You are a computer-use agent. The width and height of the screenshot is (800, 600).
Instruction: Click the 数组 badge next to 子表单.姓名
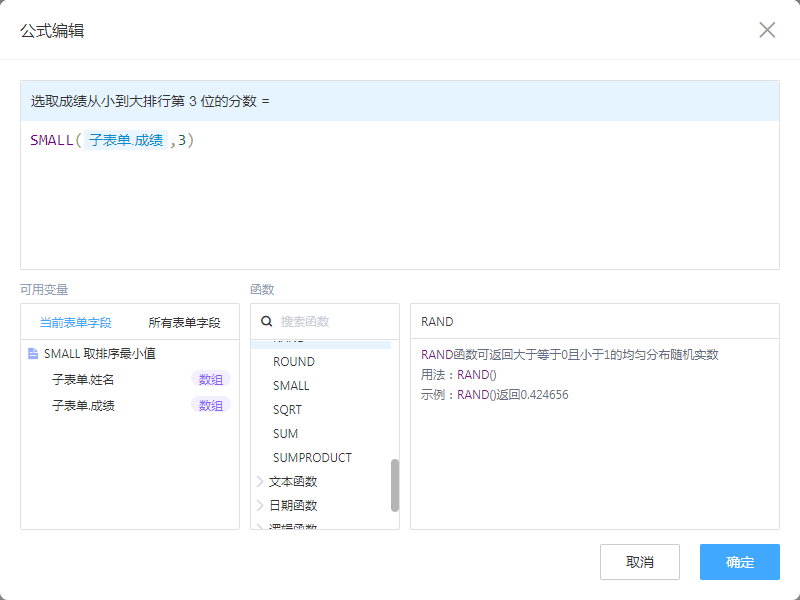(x=210, y=380)
